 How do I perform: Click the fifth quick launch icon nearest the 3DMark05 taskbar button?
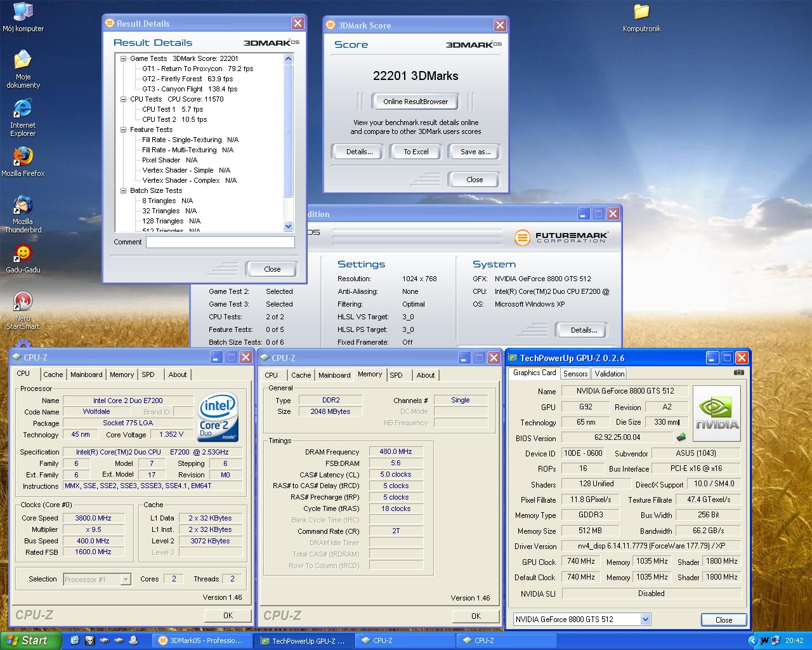(133, 640)
